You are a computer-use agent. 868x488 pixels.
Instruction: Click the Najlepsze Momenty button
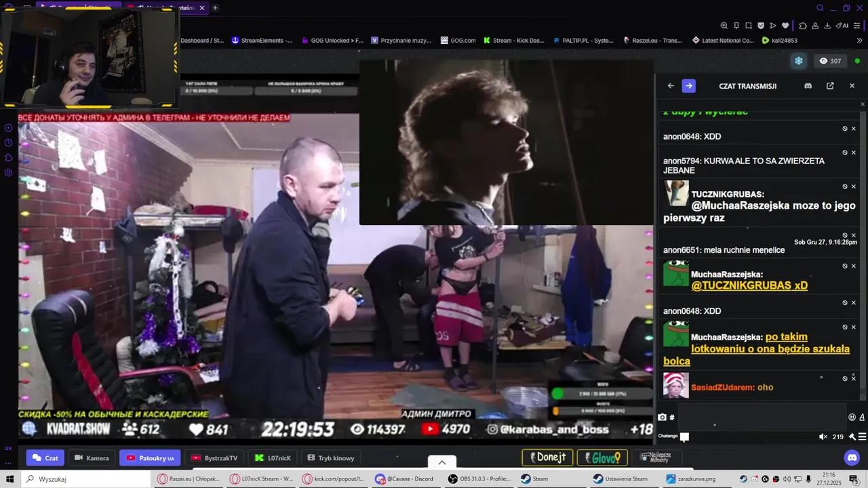(656, 457)
